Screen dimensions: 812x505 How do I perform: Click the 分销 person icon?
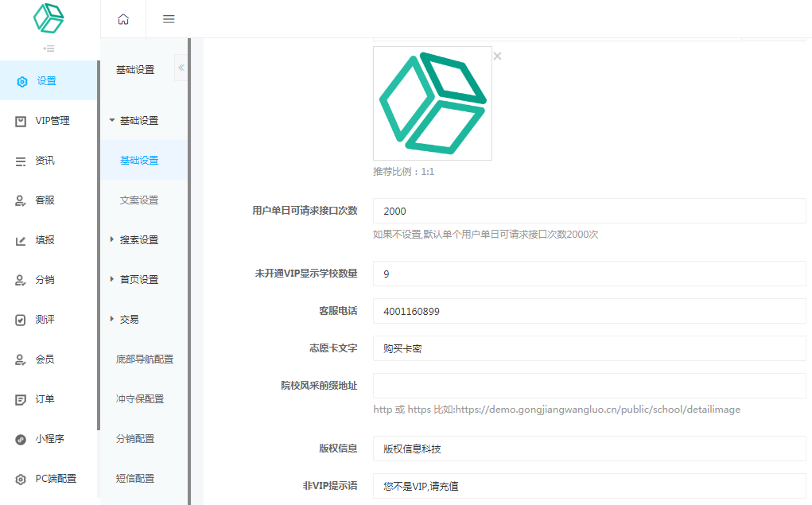coord(20,280)
